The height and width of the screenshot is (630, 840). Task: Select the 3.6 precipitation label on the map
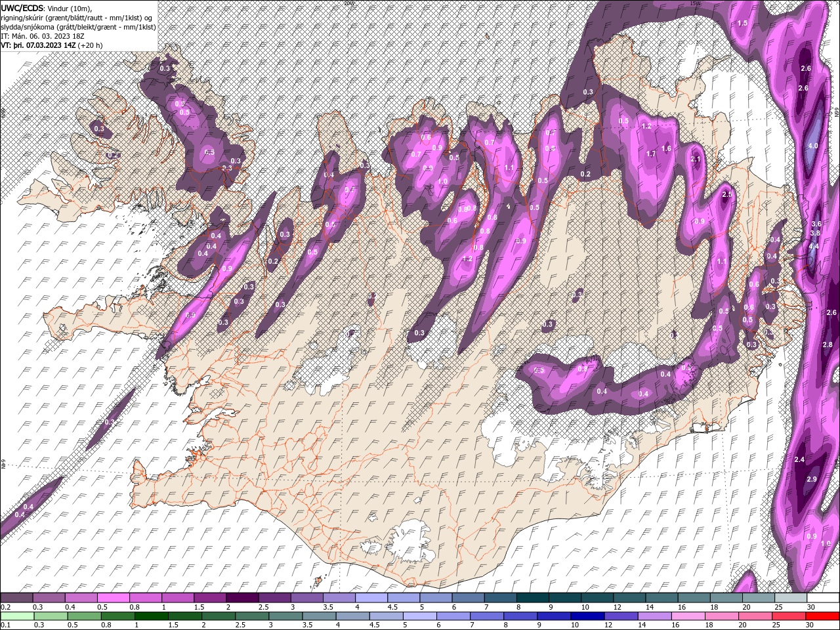[816, 224]
